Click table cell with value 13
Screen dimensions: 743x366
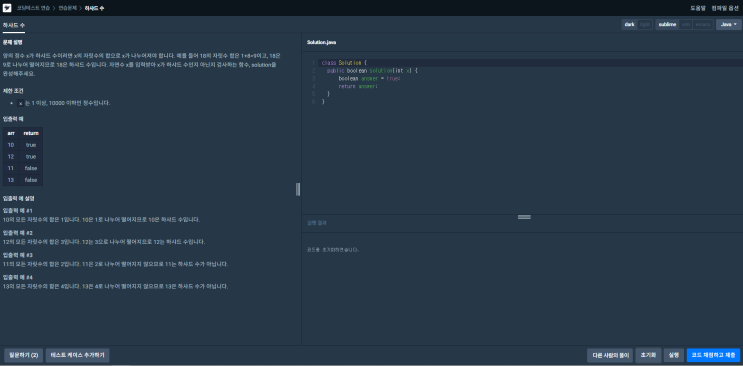coord(11,180)
